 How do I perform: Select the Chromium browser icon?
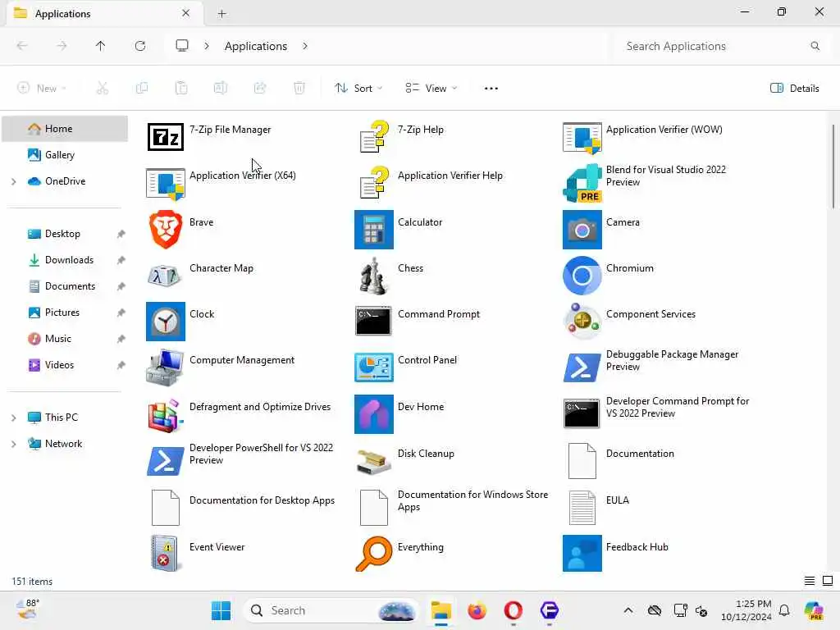(582, 276)
